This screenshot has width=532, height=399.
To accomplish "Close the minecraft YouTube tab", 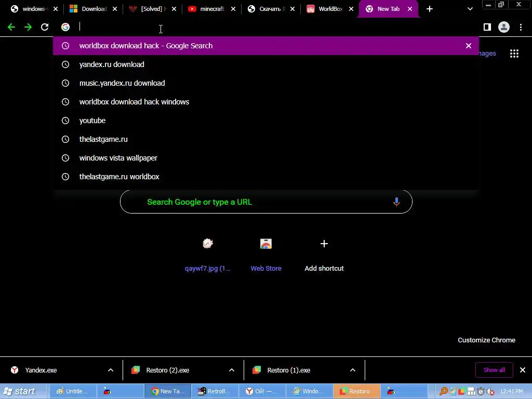I will (x=233, y=9).
